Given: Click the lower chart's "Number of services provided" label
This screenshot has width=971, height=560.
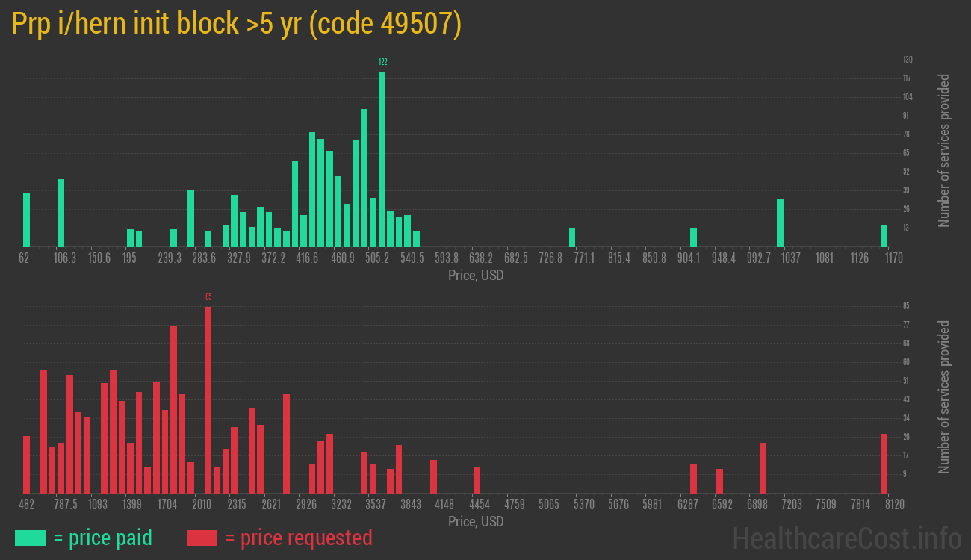Looking at the screenshot, I should pyautogui.click(x=944, y=396).
